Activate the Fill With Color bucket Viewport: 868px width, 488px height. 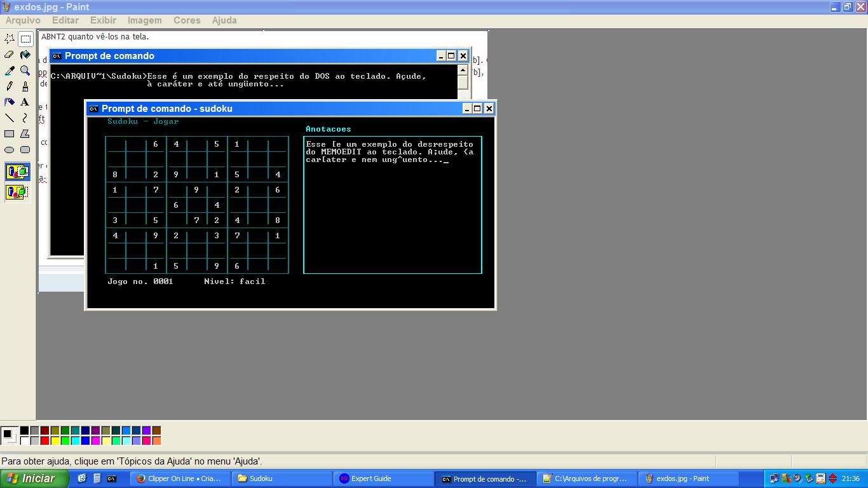(25, 55)
